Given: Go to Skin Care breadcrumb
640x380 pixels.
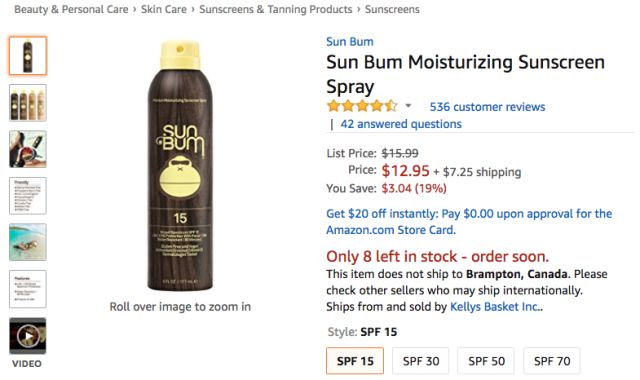Looking at the screenshot, I should (x=164, y=9).
